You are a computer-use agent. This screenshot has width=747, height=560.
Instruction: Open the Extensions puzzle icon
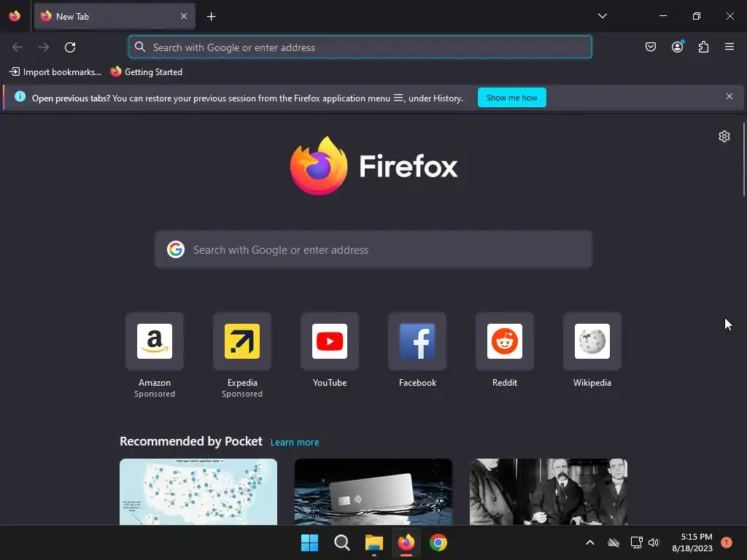(704, 47)
